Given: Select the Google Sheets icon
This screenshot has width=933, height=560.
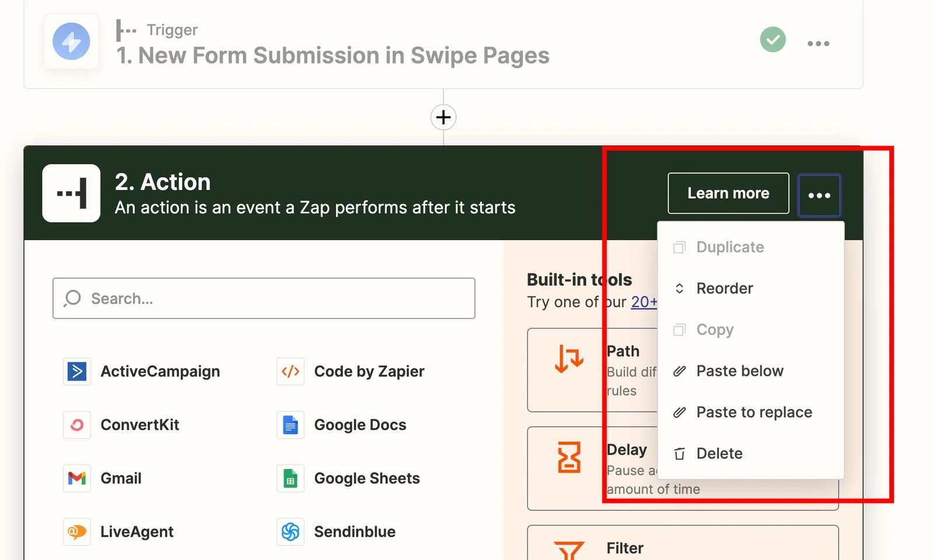Looking at the screenshot, I should click(x=290, y=478).
